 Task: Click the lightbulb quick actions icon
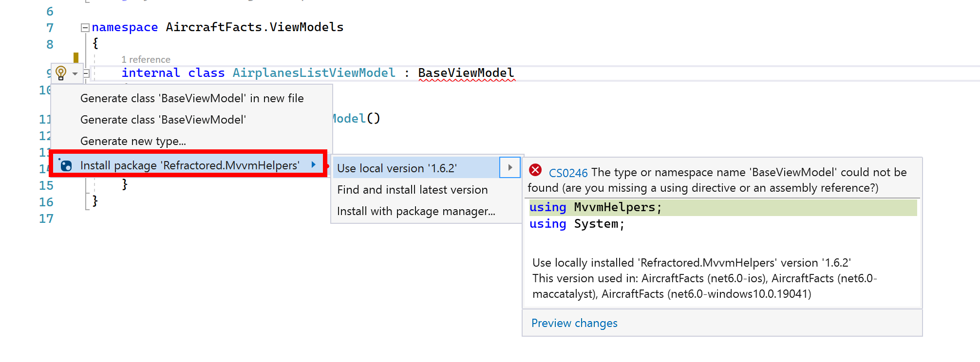pos(61,73)
